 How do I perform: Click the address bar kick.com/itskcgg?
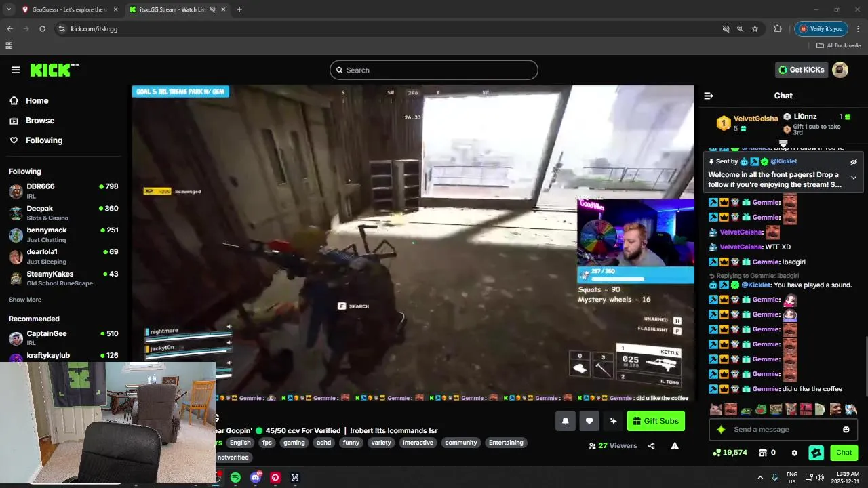click(x=94, y=29)
